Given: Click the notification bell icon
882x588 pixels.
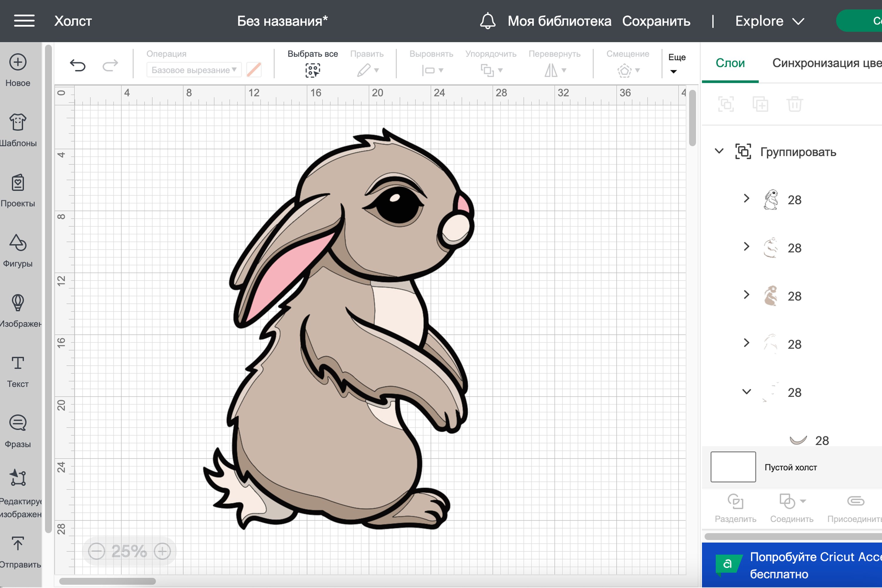Looking at the screenshot, I should (x=487, y=21).
